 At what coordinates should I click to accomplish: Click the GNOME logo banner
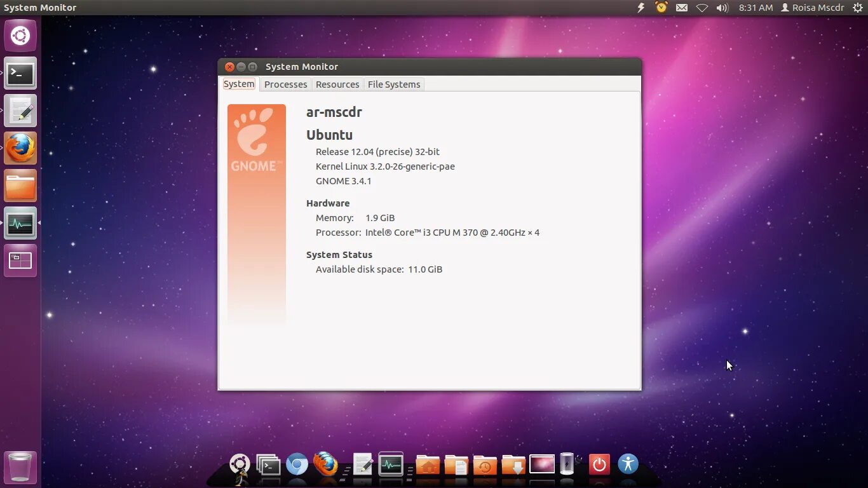point(257,214)
